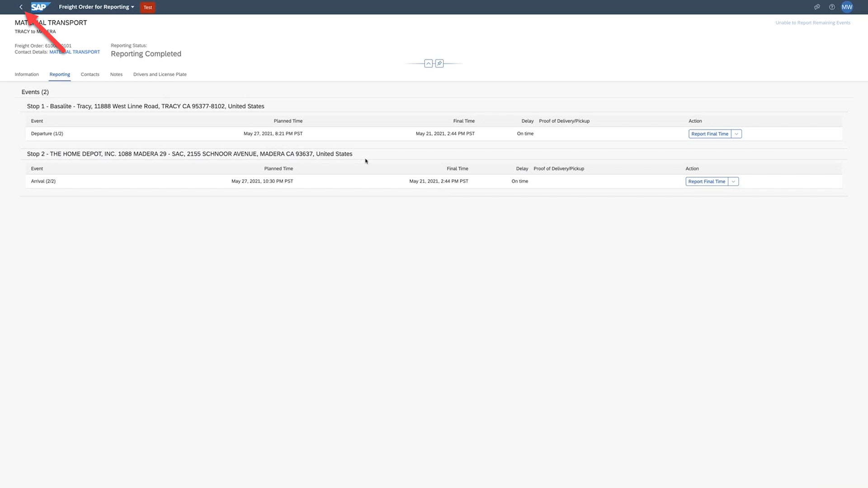Click the Departure row's final time value
Screen dimensions: 868x488
[x=445, y=134]
